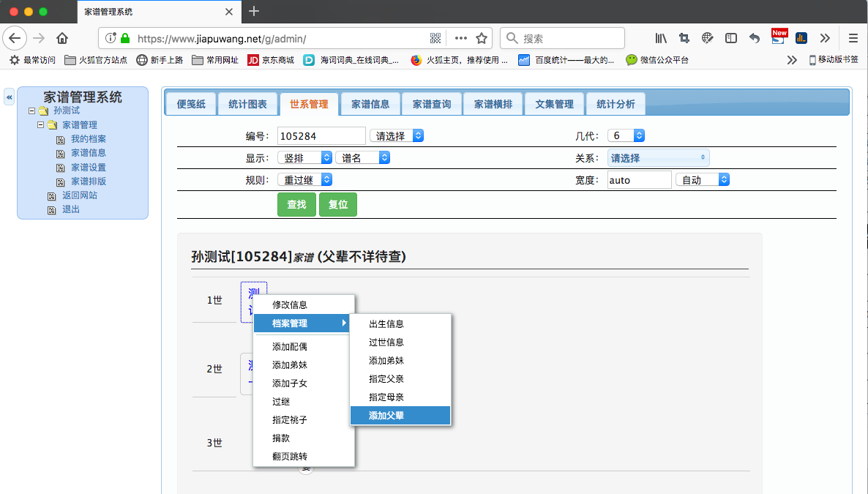Collapse the left sidebar panel arrow
Screen dimensions: 868x494
pyautogui.click(x=9, y=97)
